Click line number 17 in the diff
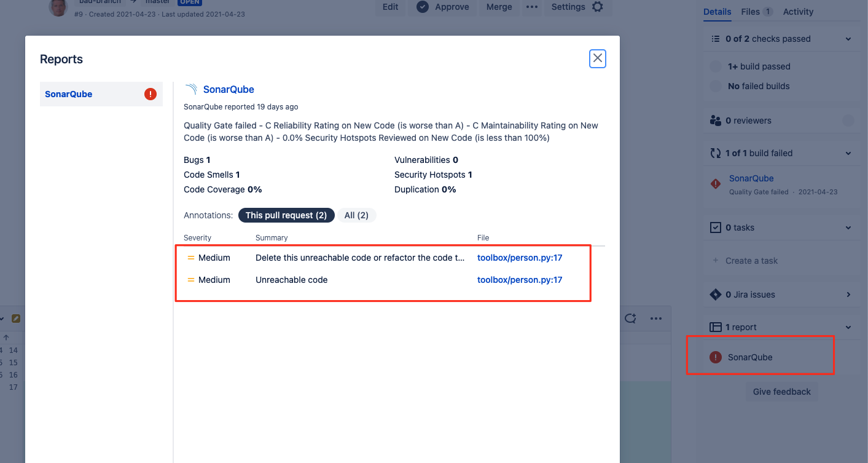The height and width of the screenshot is (463, 868). coord(14,387)
